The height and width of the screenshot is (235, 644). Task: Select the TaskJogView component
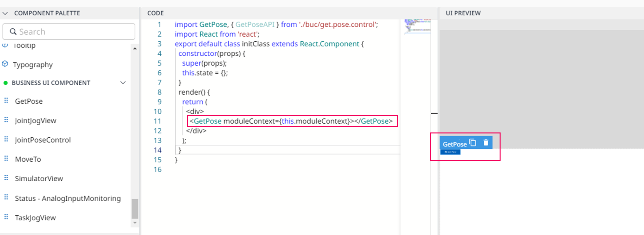[35, 218]
